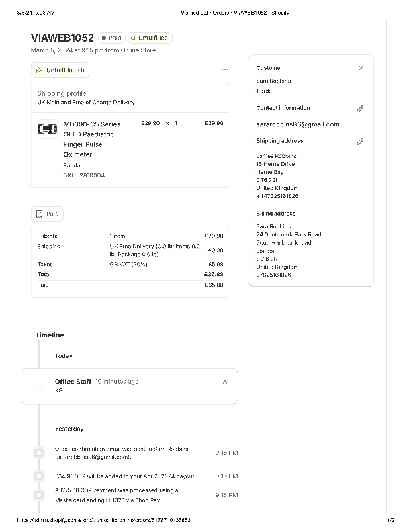This screenshot has height=532, width=411.
Task: Open customer Sara Robbins profile
Action: pos(273,81)
